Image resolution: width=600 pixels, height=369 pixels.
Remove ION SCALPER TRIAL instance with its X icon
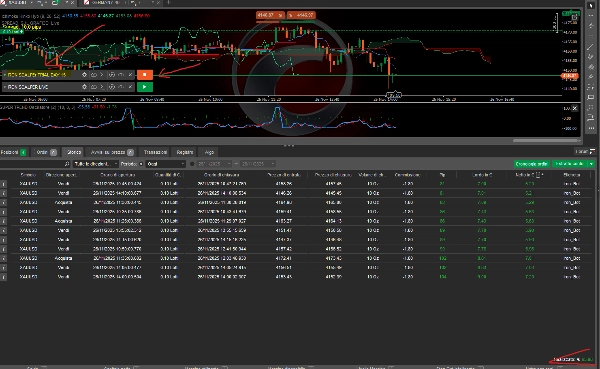click(130, 75)
